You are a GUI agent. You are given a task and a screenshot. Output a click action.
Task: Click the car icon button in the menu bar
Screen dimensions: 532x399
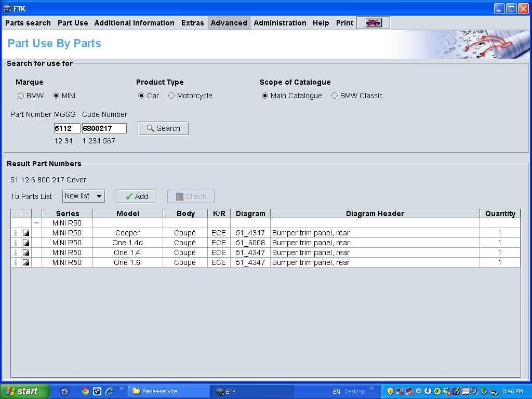373,23
